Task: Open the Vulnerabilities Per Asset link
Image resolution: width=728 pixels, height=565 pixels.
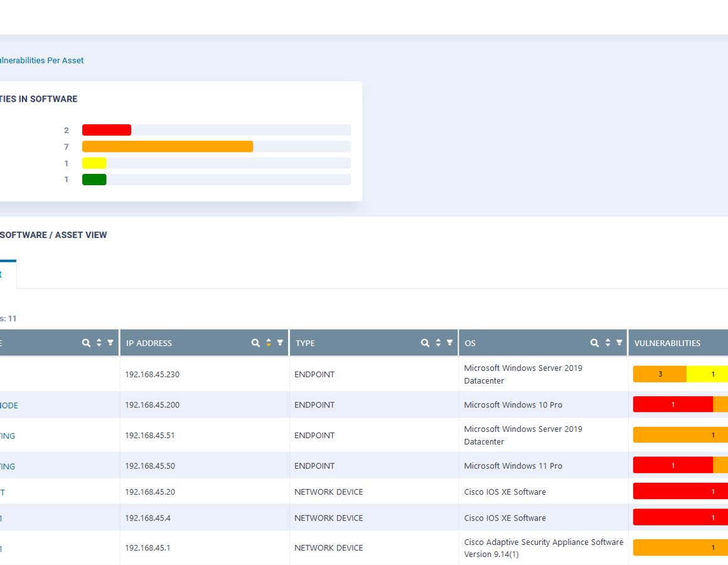Action: [x=42, y=60]
